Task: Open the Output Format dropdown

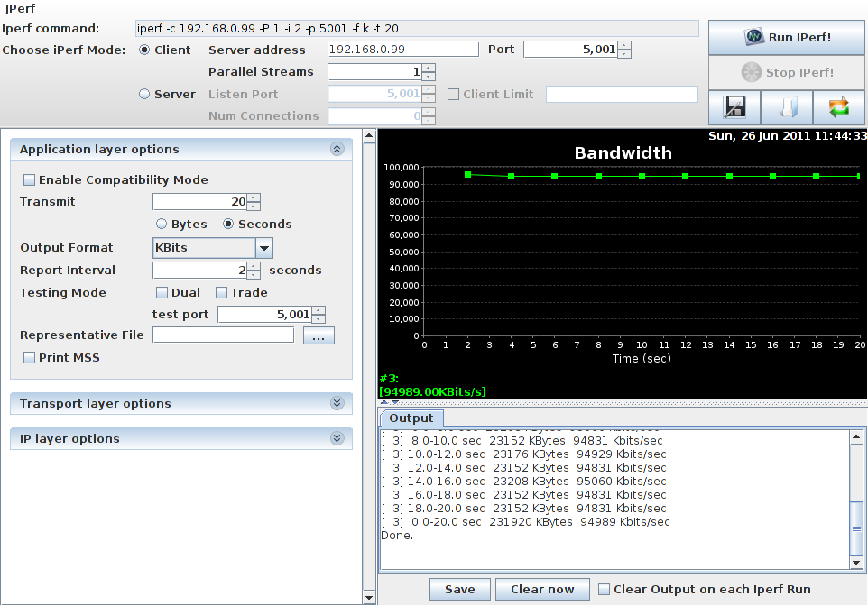Action: [262, 247]
